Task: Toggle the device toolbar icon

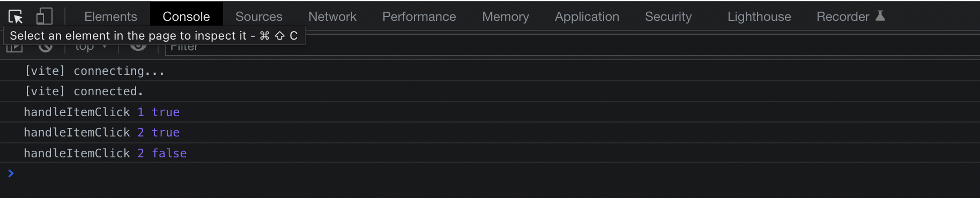Action: pyautogui.click(x=44, y=17)
